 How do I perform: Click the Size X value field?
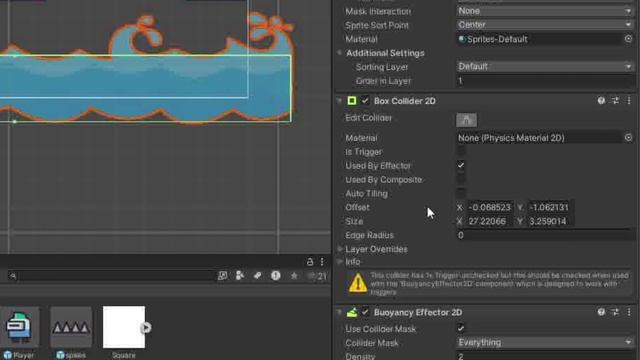(x=490, y=221)
